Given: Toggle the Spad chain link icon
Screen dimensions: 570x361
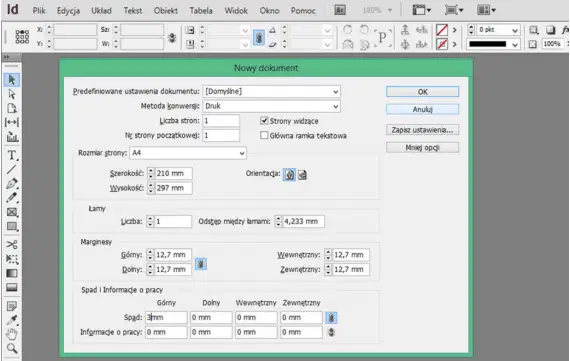Looking at the screenshot, I should point(331,318).
